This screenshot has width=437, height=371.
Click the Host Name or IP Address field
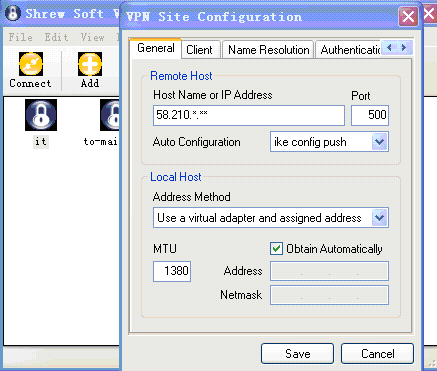click(x=249, y=115)
